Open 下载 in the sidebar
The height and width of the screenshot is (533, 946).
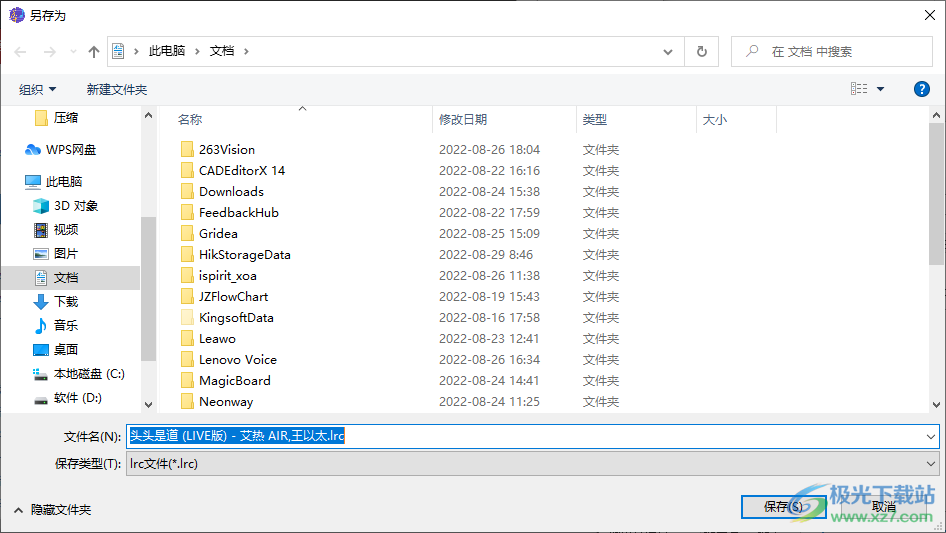tap(57, 301)
